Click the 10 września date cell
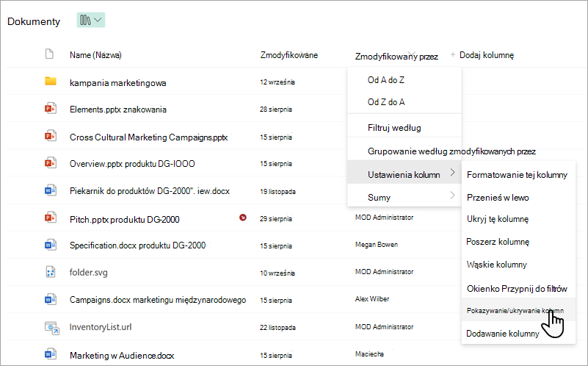This screenshot has width=588, height=366. 277,273
